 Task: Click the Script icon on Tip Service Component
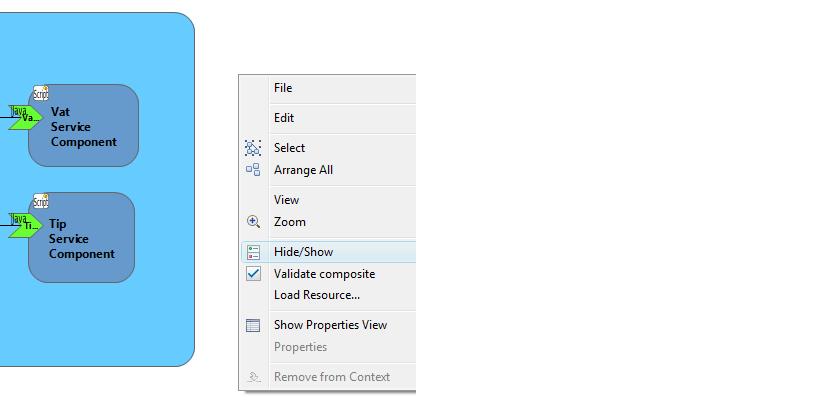pyautogui.click(x=41, y=201)
